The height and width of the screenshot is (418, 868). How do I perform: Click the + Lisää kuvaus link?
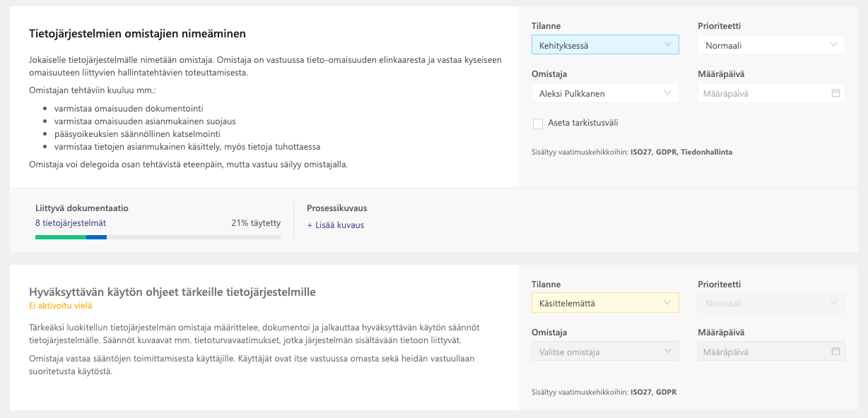[x=335, y=225]
